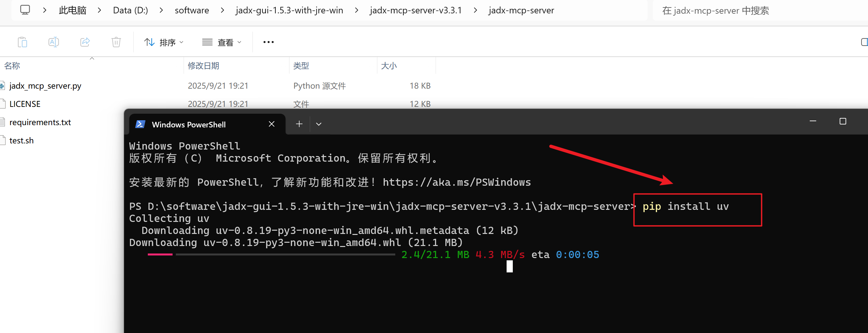Expand the 排序 sort dropdown

pyautogui.click(x=164, y=42)
